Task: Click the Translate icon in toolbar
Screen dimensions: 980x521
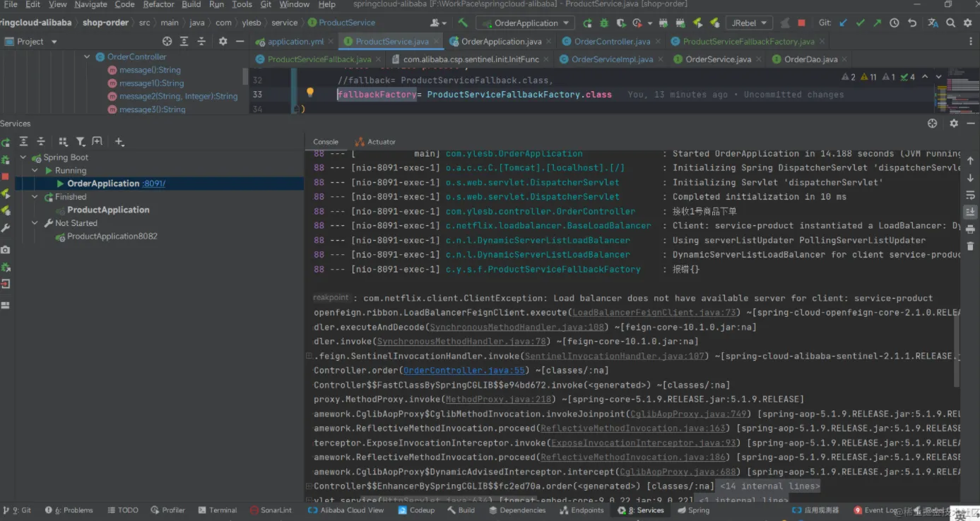Action: [932, 23]
